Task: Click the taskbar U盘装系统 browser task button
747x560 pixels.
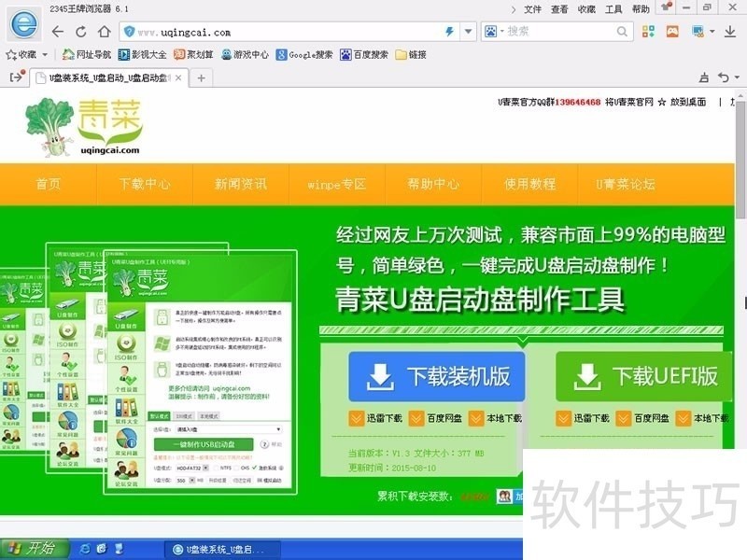Action: (223, 550)
